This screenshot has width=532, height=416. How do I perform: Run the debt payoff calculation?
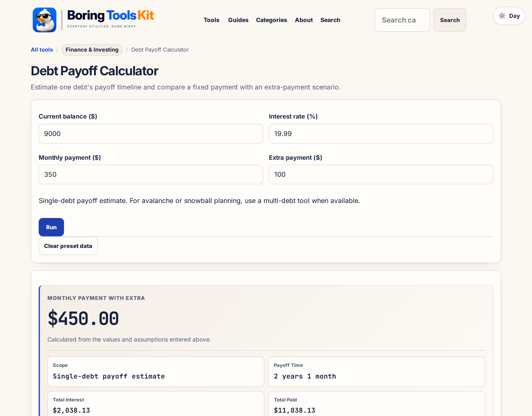51,227
